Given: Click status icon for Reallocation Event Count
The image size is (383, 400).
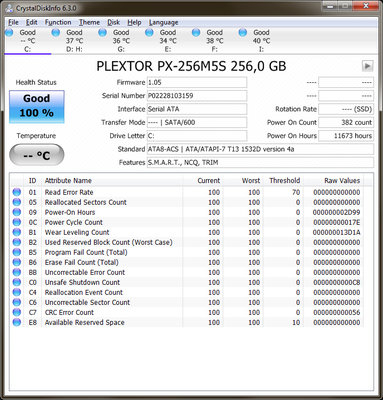Looking at the screenshot, I should [x=17, y=292].
